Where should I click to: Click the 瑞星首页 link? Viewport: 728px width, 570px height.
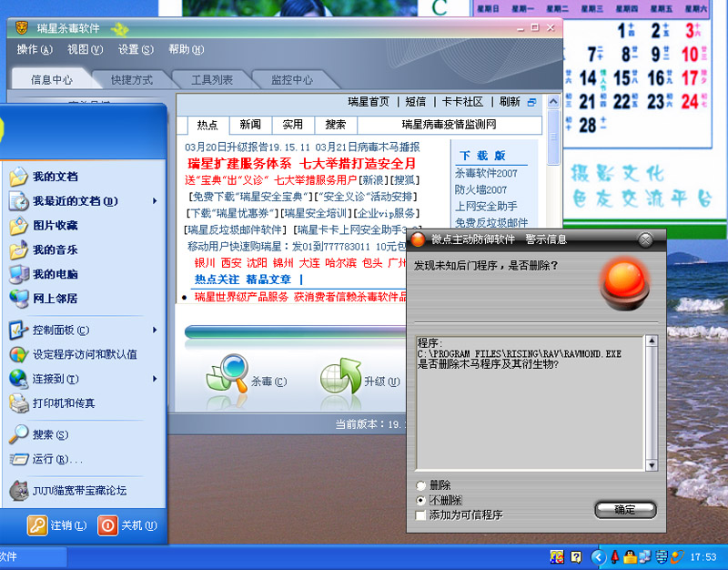[x=369, y=102]
